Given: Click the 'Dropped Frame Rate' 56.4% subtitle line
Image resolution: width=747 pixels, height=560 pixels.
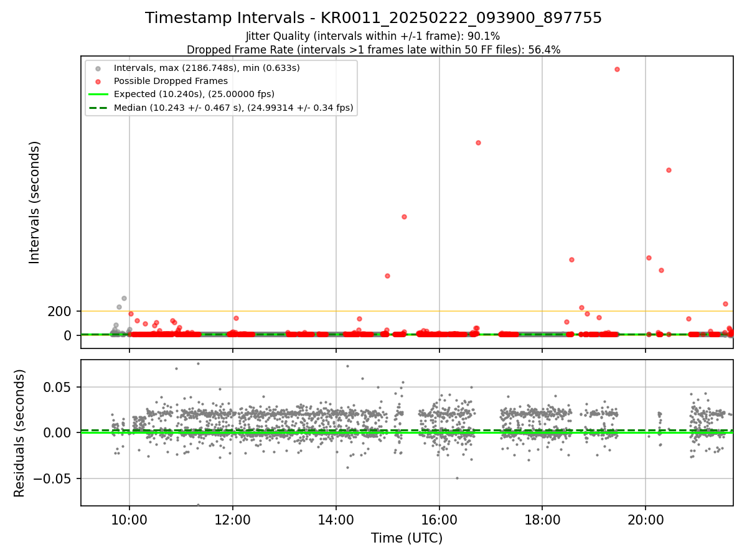Looking at the screenshot, I should pos(374,50).
